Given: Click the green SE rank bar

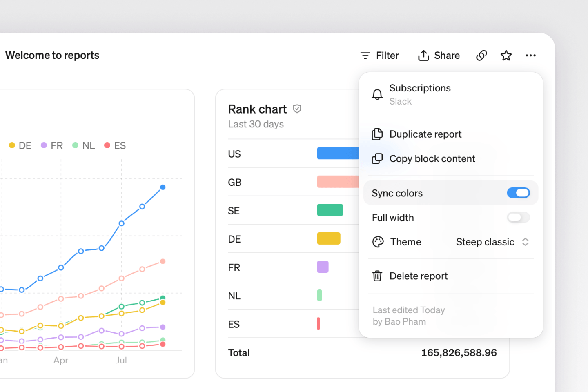Looking at the screenshot, I should 330,210.
